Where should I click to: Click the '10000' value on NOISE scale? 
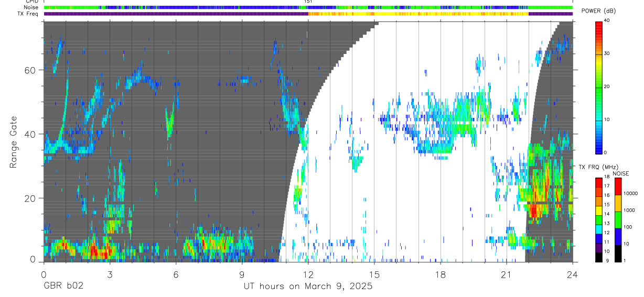click(631, 193)
